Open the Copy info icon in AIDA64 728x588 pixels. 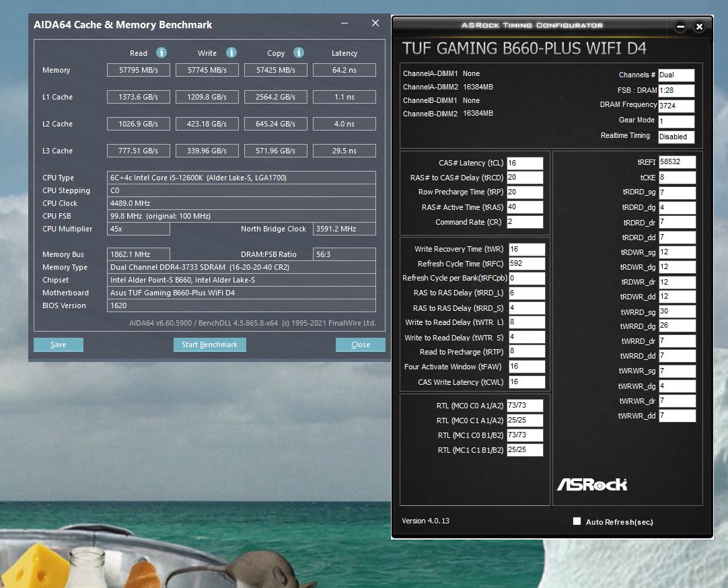click(299, 52)
